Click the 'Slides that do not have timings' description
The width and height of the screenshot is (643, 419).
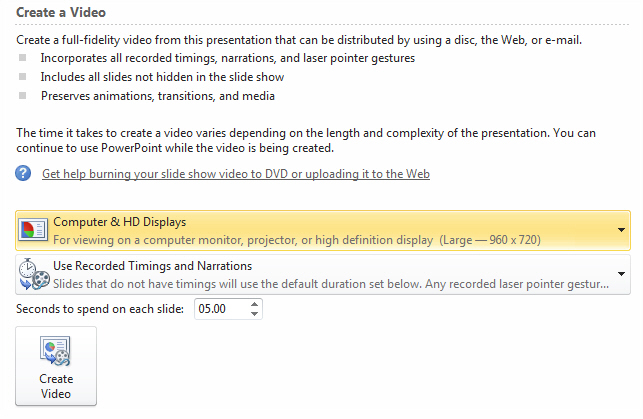331,284
